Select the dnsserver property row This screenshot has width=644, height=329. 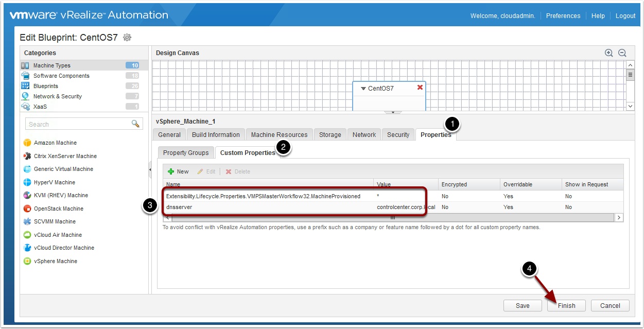click(x=393, y=207)
